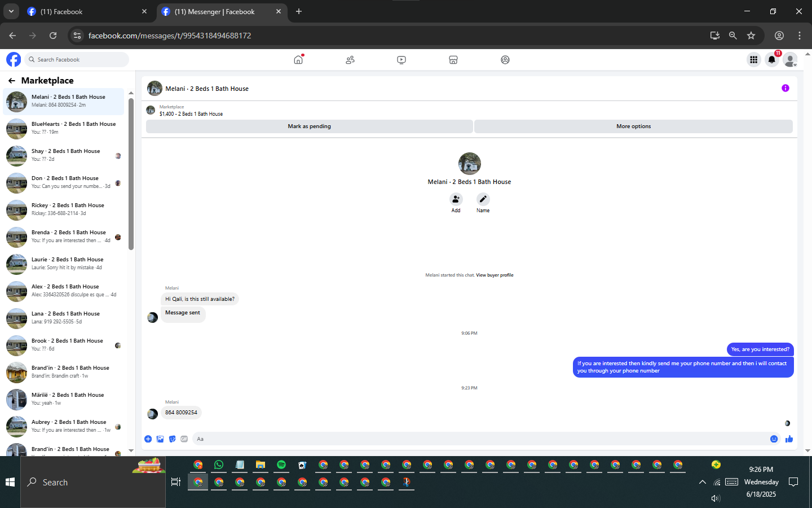Open the Chrome zoom magnifier icon
Screen dimensions: 812x508
click(x=733, y=36)
